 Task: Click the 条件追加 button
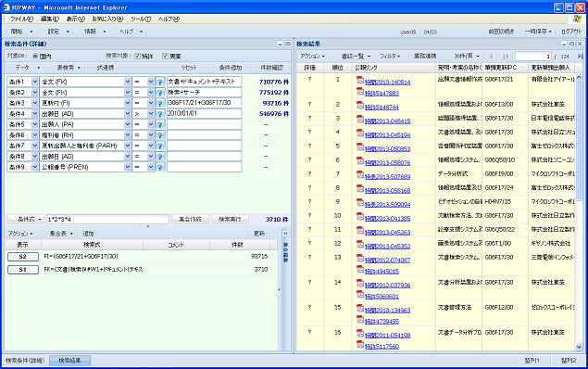(x=231, y=68)
